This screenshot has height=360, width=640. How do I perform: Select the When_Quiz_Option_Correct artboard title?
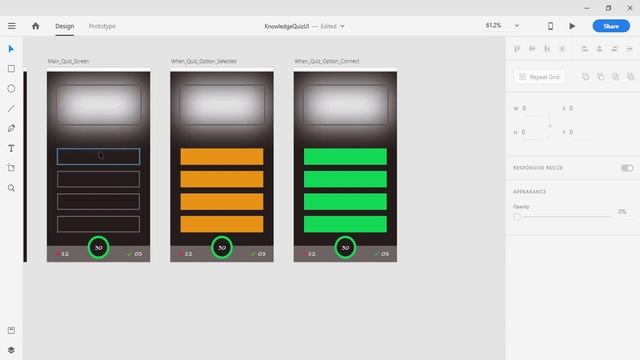[327, 61]
